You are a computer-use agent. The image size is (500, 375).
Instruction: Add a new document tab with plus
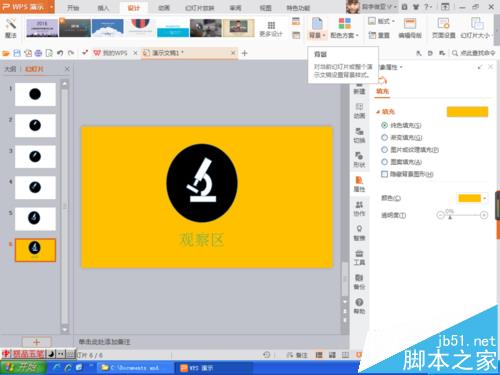244,53
